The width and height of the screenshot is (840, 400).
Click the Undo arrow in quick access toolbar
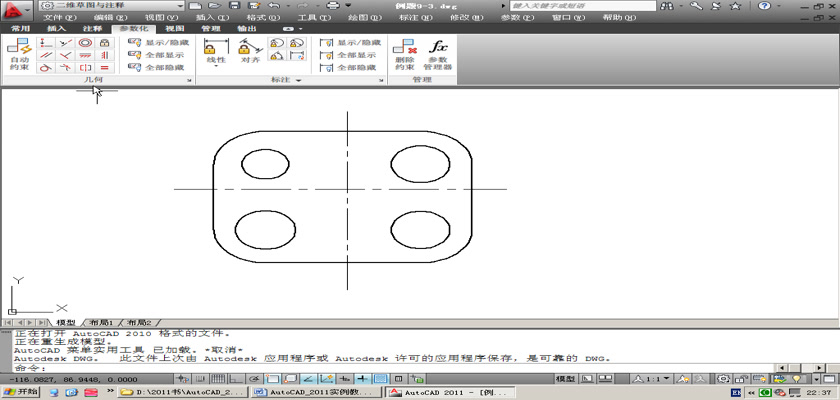click(274, 5)
